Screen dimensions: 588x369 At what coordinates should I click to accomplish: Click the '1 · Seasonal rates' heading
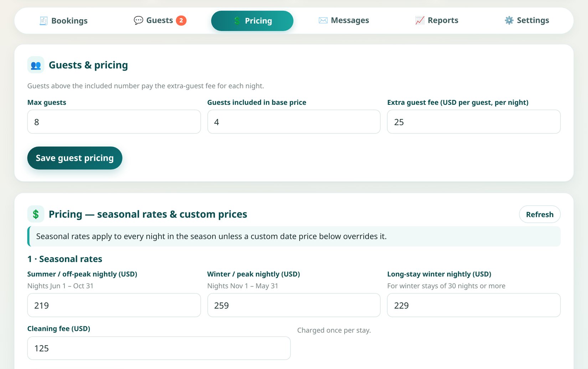pos(65,259)
